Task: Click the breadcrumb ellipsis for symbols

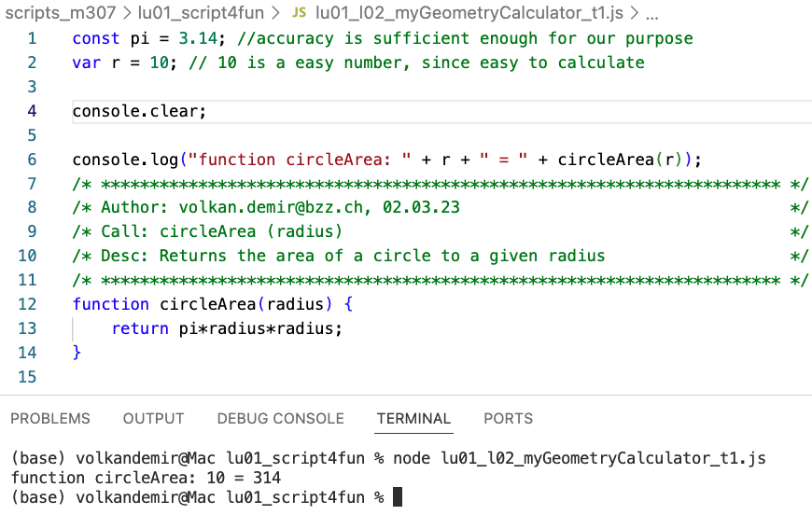Action: pyautogui.click(x=651, y=14)
